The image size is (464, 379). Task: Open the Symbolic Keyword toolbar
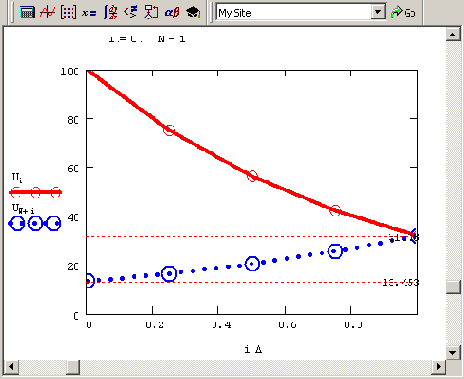click(x=193, y=13)
